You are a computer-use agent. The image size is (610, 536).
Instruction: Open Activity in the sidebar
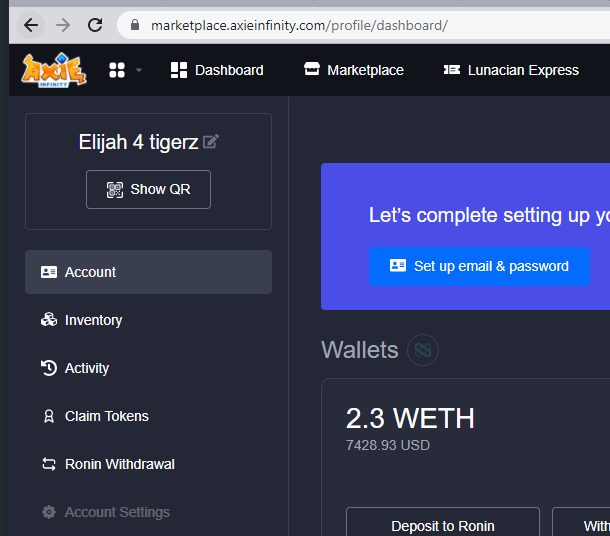point(148,368)
